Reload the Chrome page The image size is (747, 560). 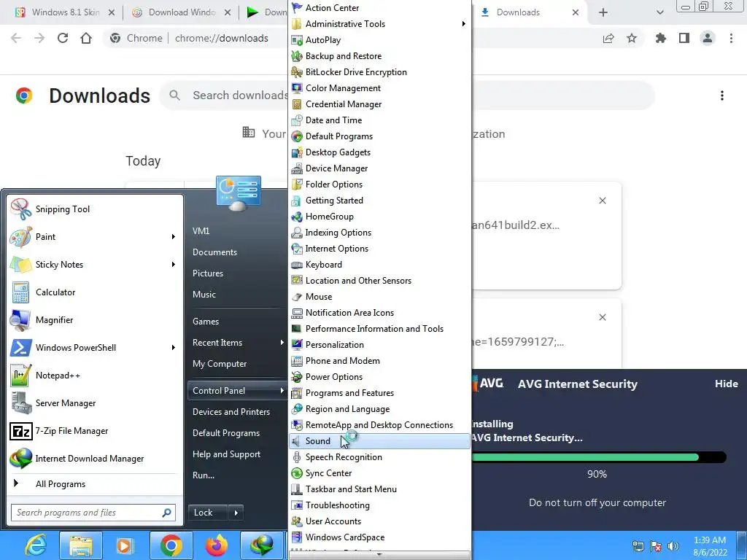click(x=63, y=38)
